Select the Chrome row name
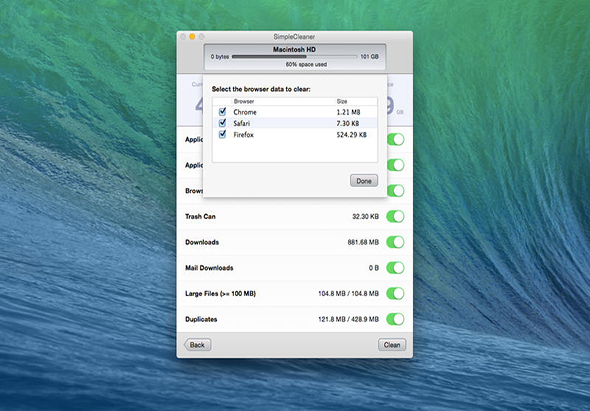The width and height of the screenshot is (590, 411). point(245,112)
